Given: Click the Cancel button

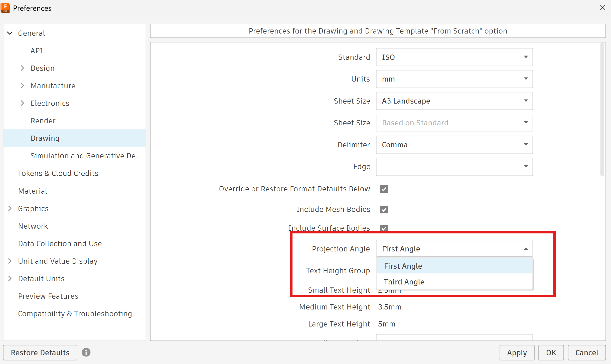Looking at the screenshot, I should 586,352.
